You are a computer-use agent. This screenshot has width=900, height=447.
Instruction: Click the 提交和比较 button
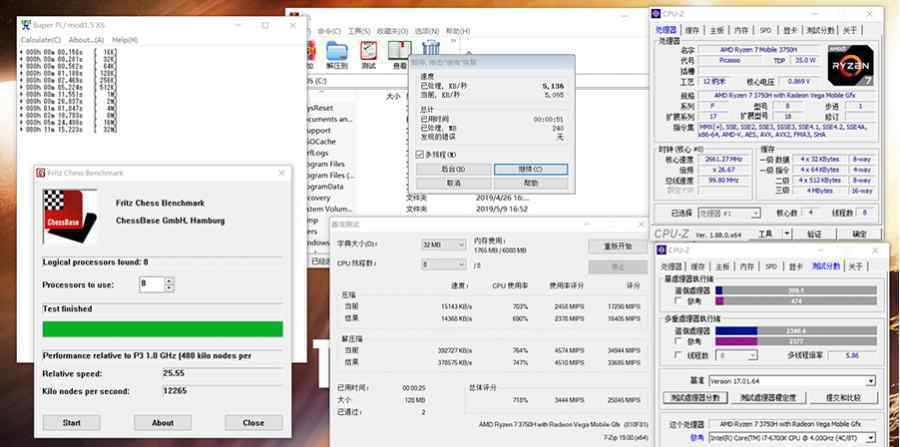click(x=843, y=398)
